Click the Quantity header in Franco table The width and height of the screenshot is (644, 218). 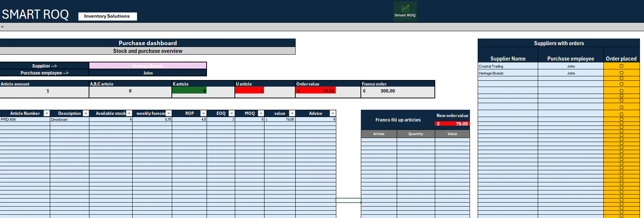[416, 134]
